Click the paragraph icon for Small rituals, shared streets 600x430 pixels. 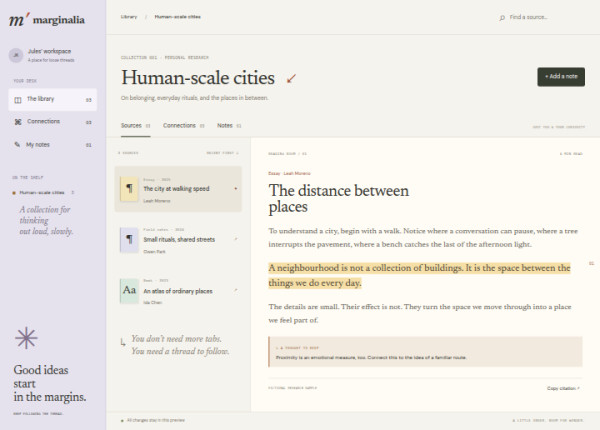(x=129, y=239)
